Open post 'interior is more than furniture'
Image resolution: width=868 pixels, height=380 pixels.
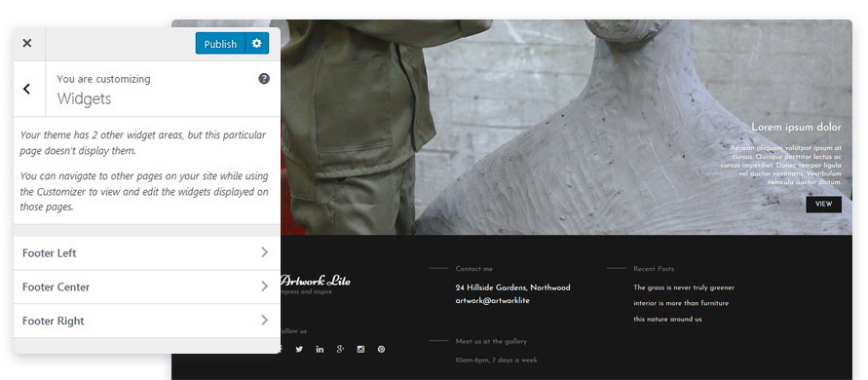[x=681, y=303]
